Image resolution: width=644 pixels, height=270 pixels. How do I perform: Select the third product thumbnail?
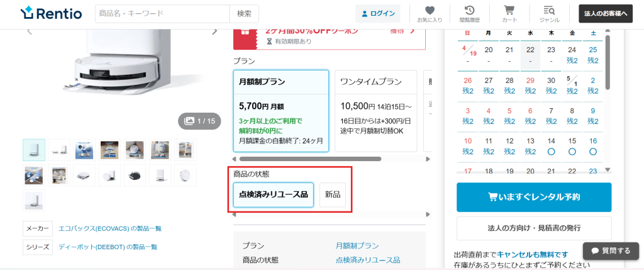[x=85, y=150]
